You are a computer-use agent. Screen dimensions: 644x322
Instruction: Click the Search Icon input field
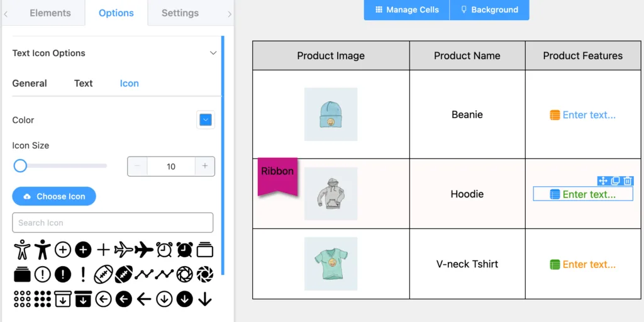[113, 223]
